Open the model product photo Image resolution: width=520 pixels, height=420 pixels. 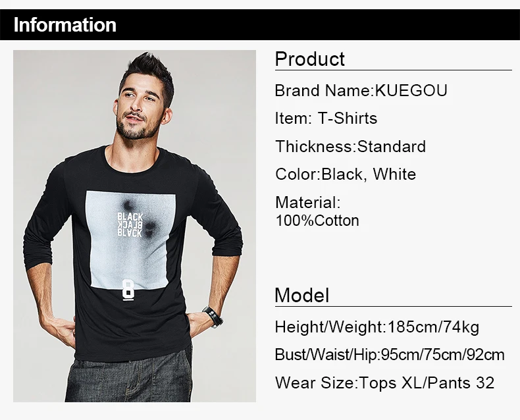click(134, 226)
